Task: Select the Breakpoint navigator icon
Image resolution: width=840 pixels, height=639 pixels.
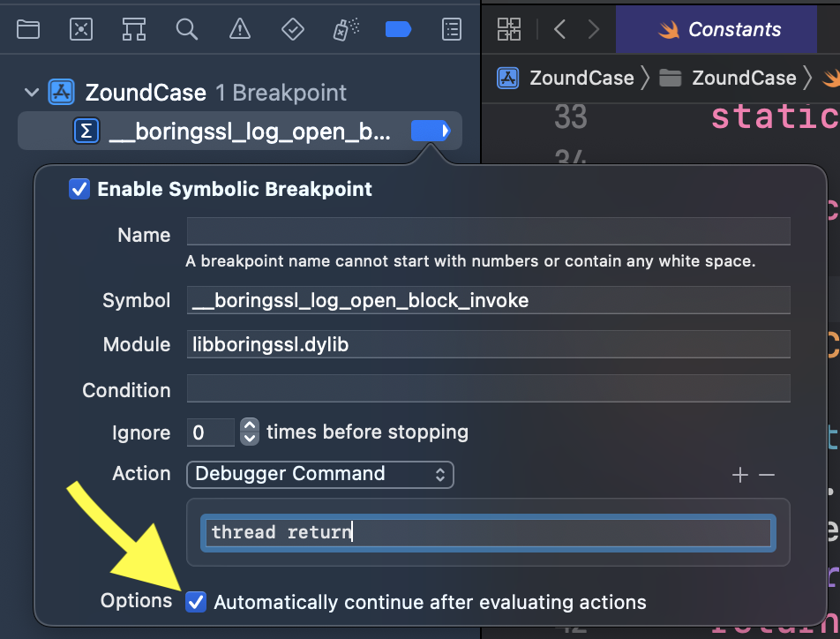Action: tap(398, 29)
